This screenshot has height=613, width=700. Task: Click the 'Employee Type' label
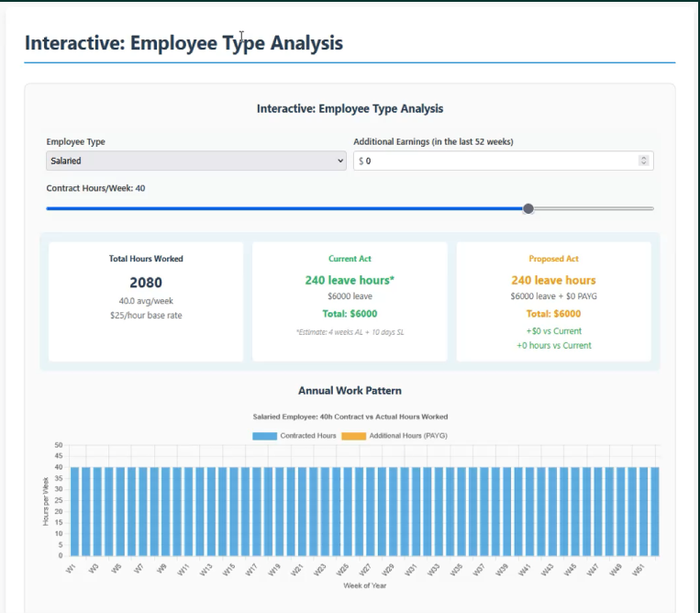pos(75,142)
